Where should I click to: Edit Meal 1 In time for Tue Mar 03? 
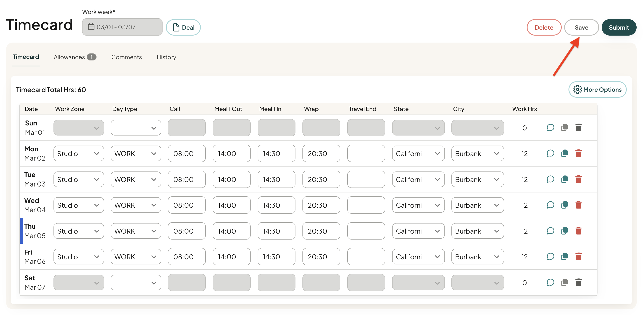(276, 179)
